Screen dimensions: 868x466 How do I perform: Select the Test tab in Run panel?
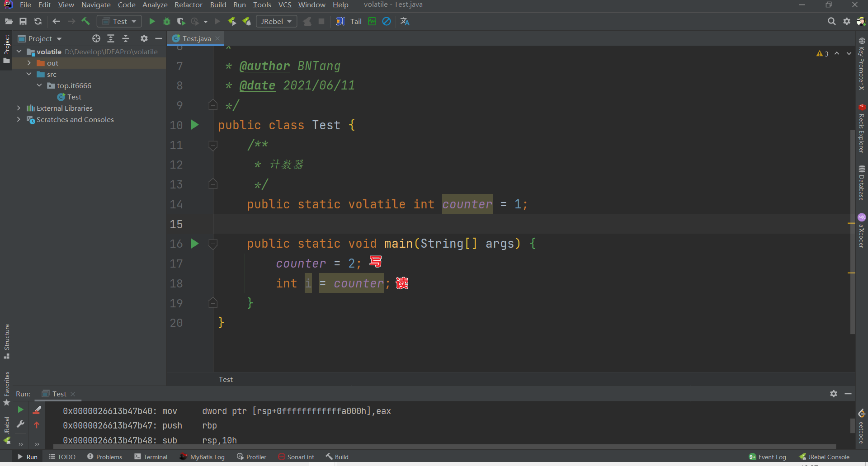(x=59, y=394)
